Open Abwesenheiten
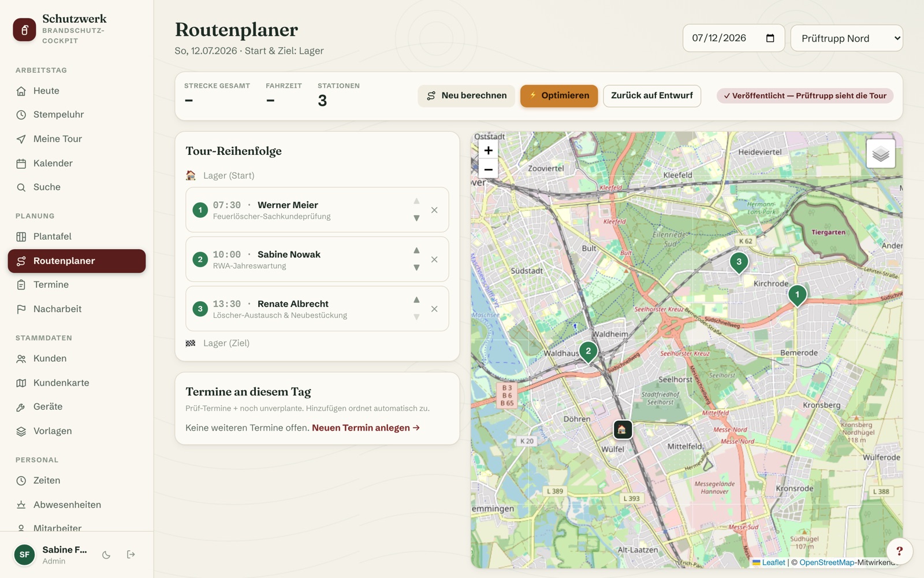The width and height of the screenshot is (924, 578). [77, 505]
